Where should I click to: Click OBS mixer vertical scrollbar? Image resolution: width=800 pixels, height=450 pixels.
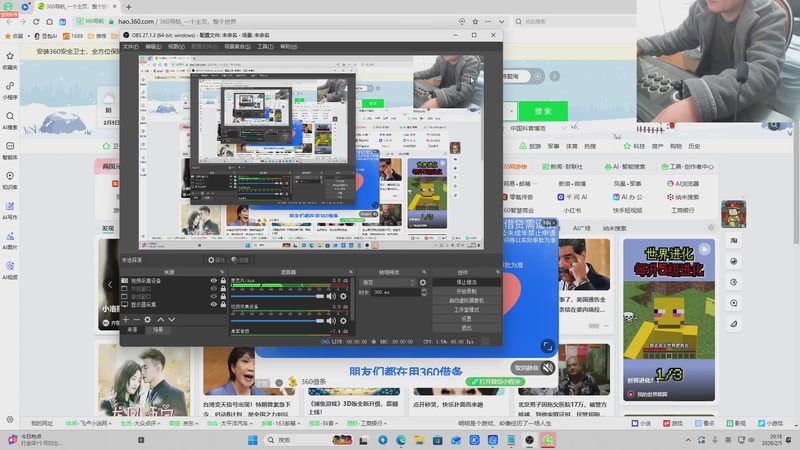[x=353, y=298]
